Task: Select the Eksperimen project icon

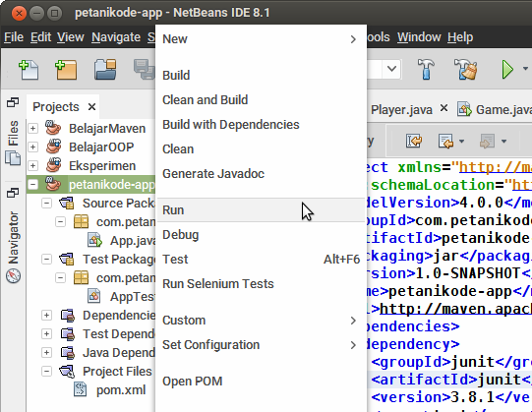Action: pos(53,165)
